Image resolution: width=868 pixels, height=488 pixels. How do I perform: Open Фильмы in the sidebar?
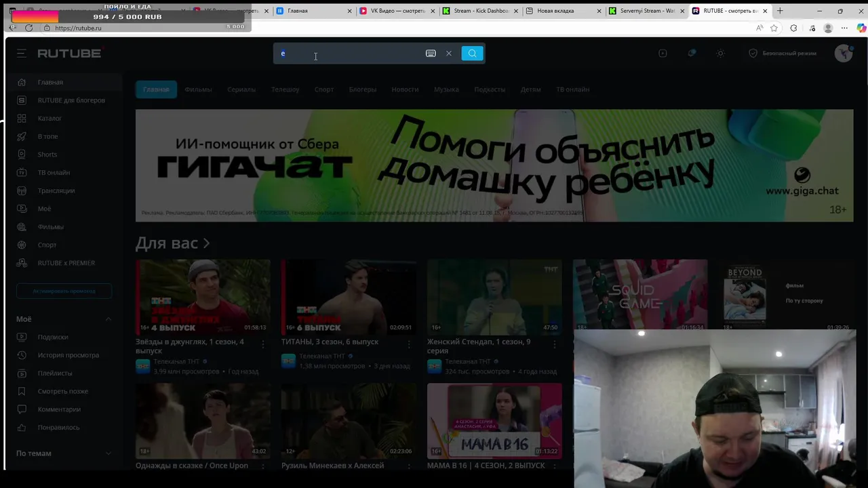[64, 227]
